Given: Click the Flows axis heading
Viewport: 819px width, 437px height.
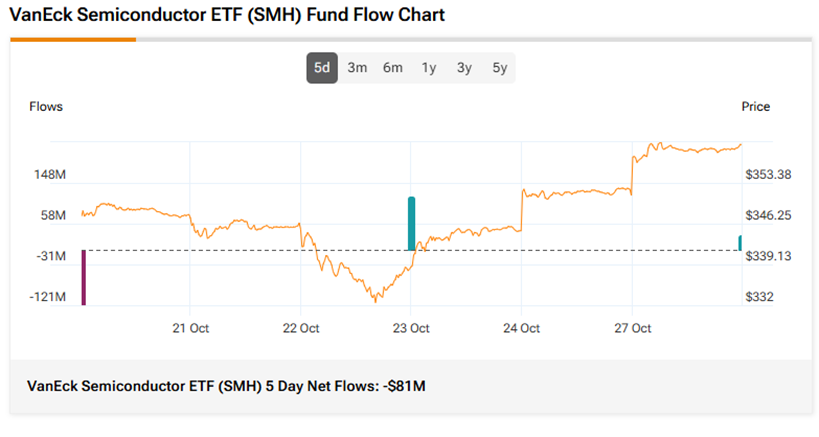Looking at the screenshot, I should point(46,106).
